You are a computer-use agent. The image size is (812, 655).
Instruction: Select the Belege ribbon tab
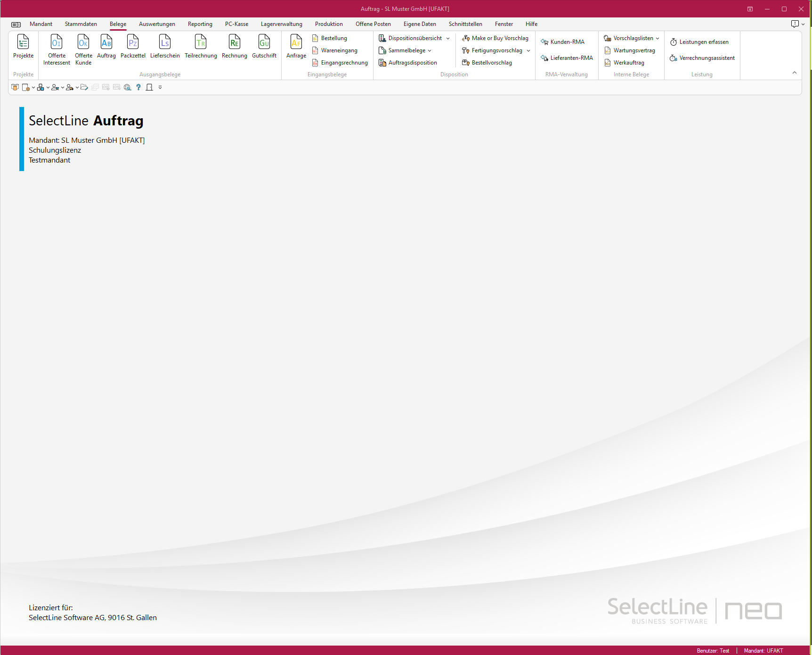point(118,24)
